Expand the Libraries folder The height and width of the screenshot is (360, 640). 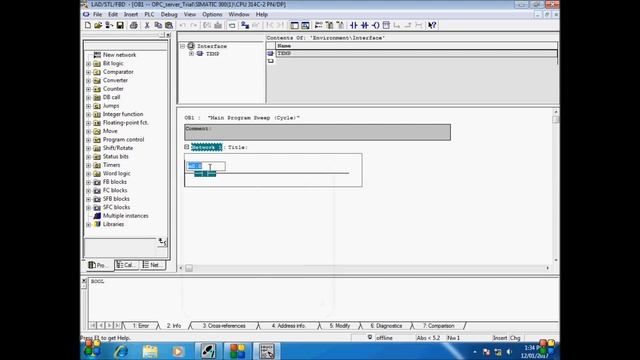coord(89,224)
